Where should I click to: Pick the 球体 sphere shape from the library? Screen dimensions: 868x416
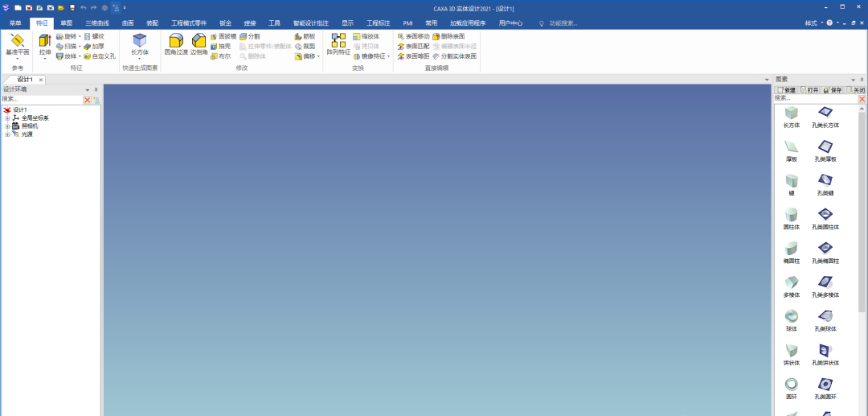(792, 319)
